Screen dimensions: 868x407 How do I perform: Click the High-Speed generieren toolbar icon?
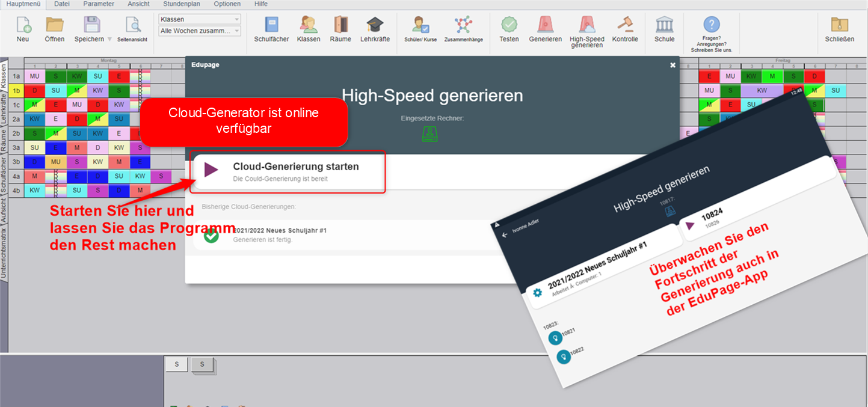(587, 31)
